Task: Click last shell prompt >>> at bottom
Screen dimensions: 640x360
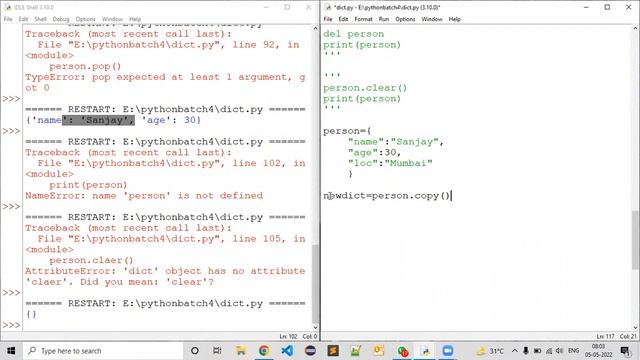Action: click(11, 325)
